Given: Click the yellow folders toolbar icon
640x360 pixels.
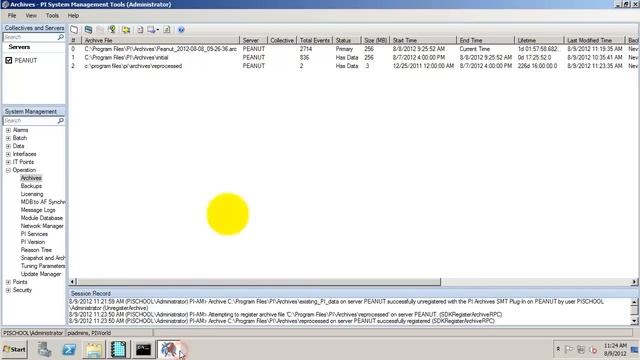Looking at the screenshot, I should pyautogui.click(x=126, y=29).
